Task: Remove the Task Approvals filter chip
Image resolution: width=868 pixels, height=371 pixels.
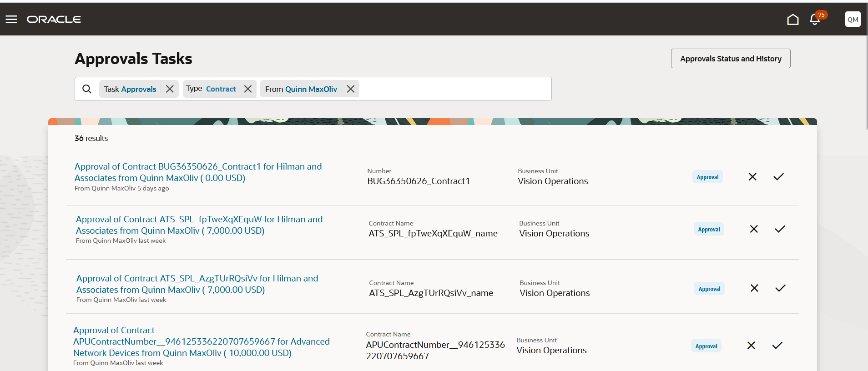Action: pyautogui.click(x=170, y=89)
